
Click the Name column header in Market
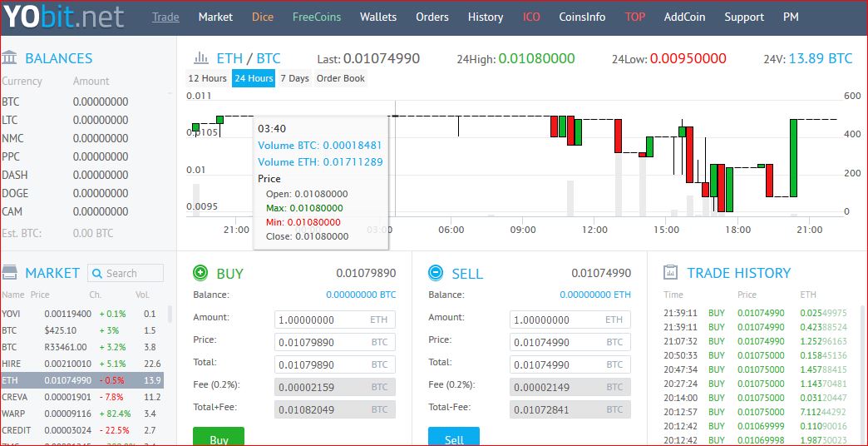coord(13,295)
